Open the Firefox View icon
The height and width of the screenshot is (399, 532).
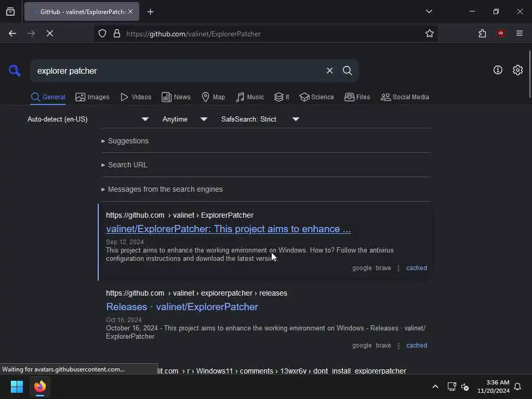click(x=10, y=11)
